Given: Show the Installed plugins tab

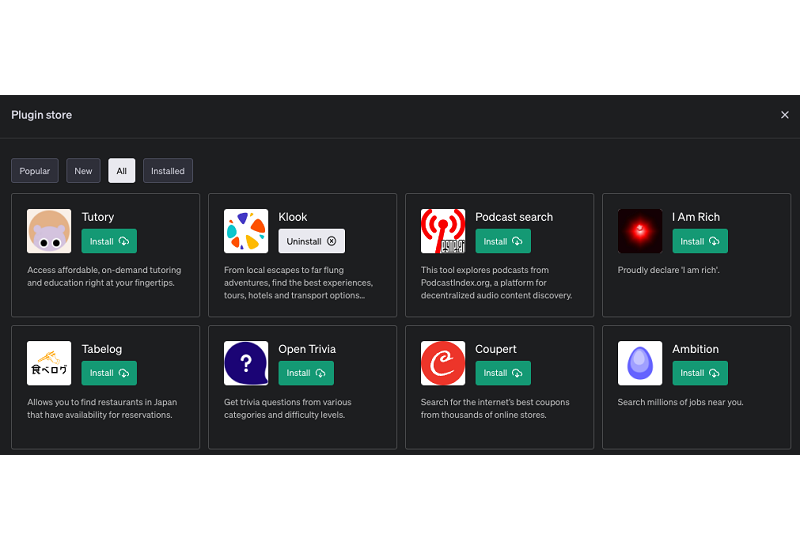Looking at the screenshot, I should coord(168,170).
